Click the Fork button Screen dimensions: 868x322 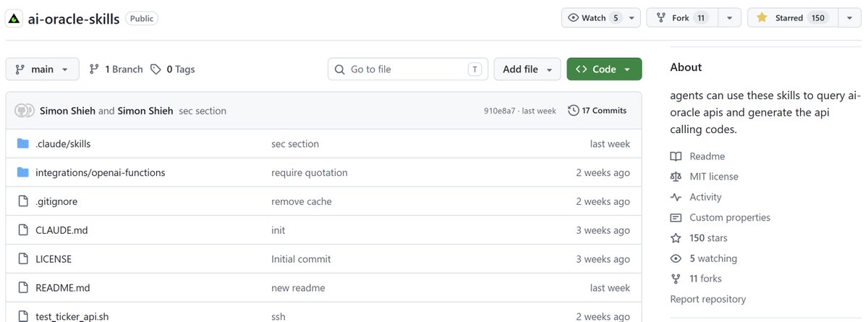tap(684, 18)
